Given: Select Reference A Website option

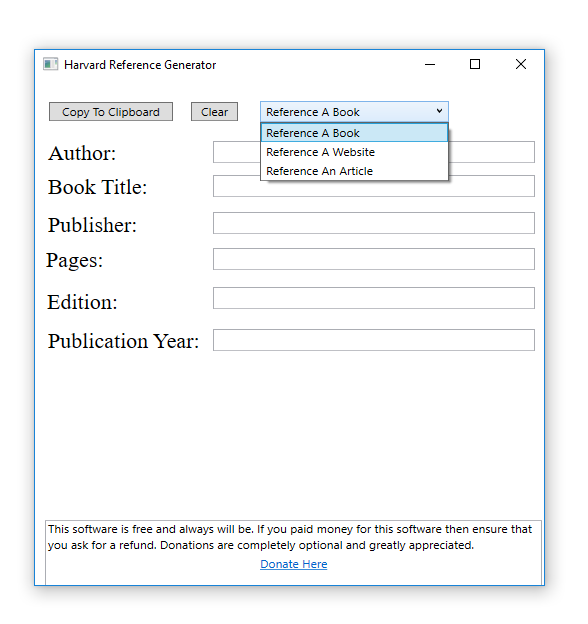Looking at the screenshot, I should click(x=354, y=152).
